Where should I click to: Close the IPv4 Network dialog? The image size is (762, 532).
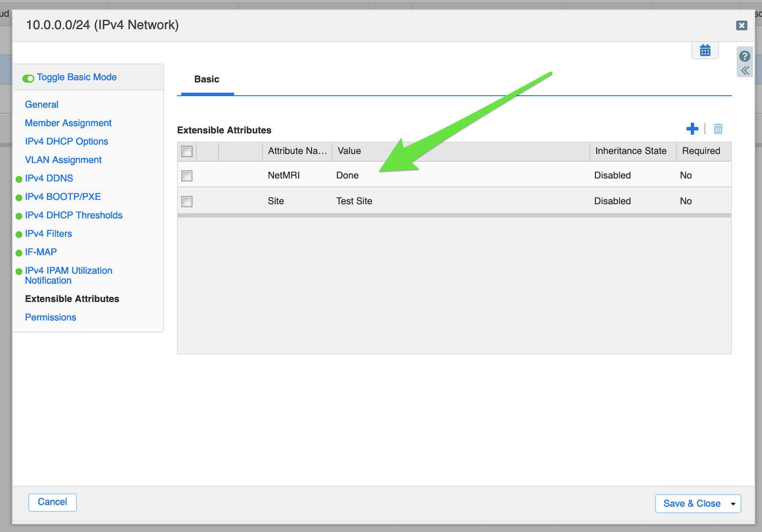tap(741, 25)
